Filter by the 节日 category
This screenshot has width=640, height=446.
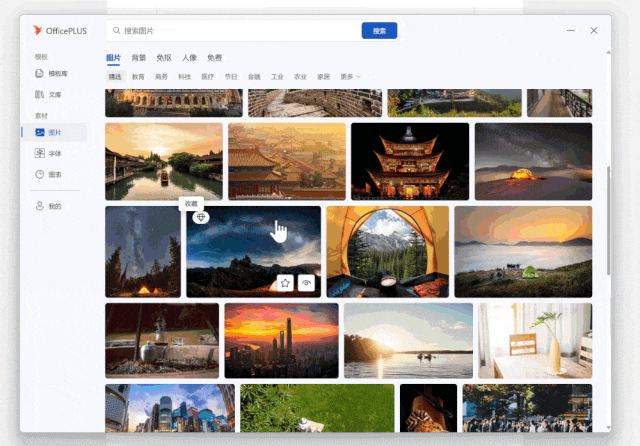click(231, 76)
